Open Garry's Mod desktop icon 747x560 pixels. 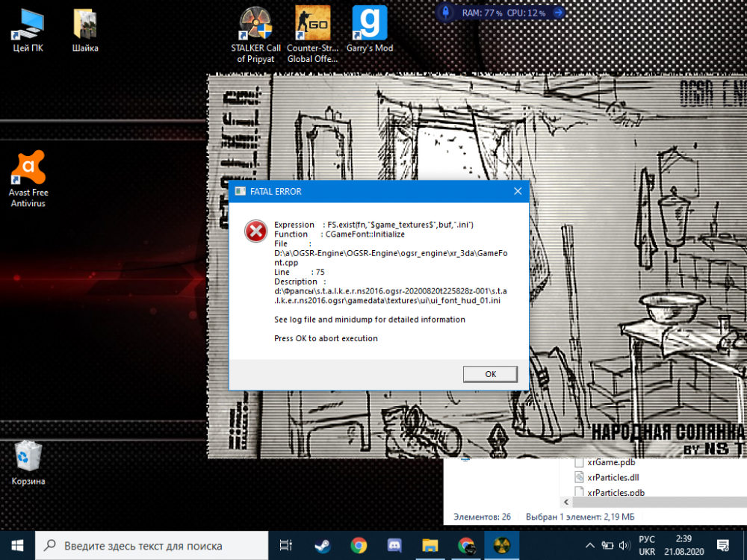369,31
